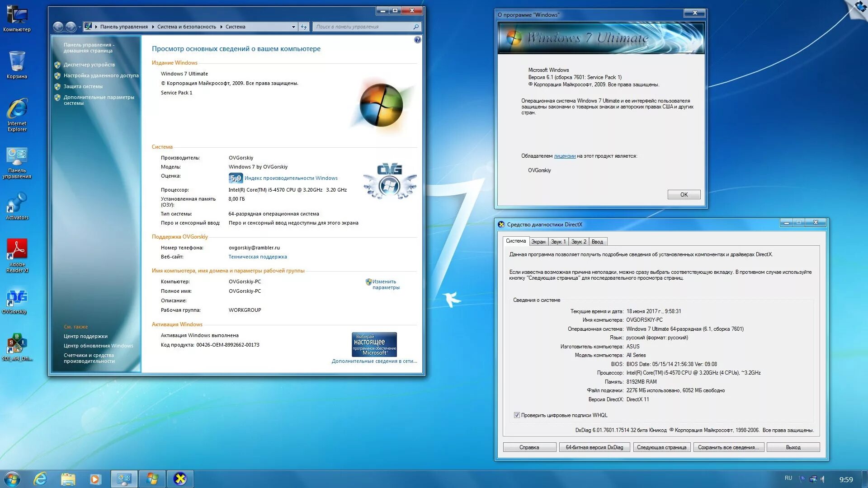Expand the address bar history dropdown

(x=293, y=27)
